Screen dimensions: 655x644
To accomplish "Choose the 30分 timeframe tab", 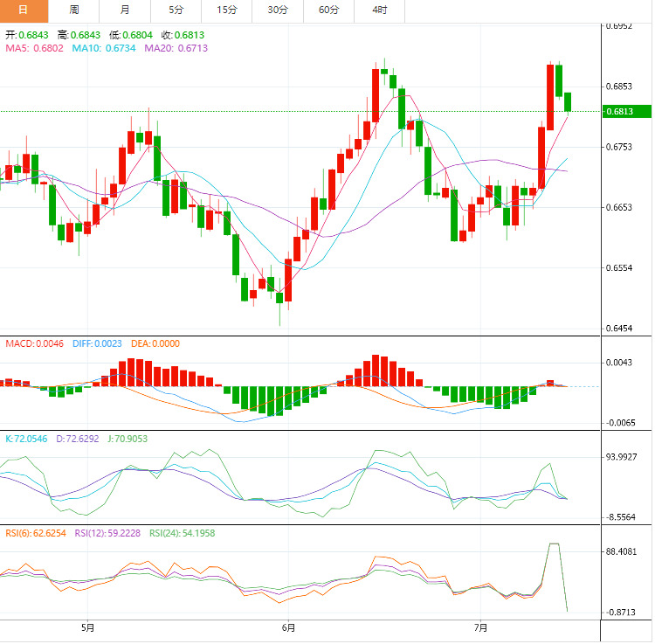I will point(278,10).
